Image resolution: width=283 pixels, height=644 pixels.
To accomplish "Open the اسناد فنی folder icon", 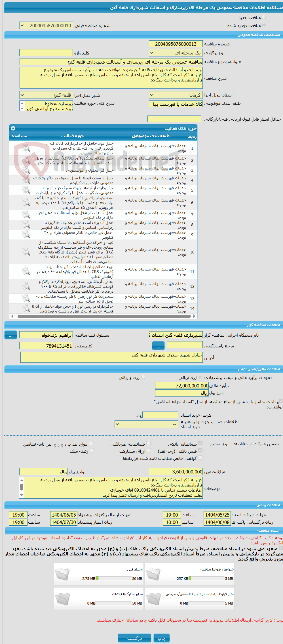I will [x=62, y=574].
